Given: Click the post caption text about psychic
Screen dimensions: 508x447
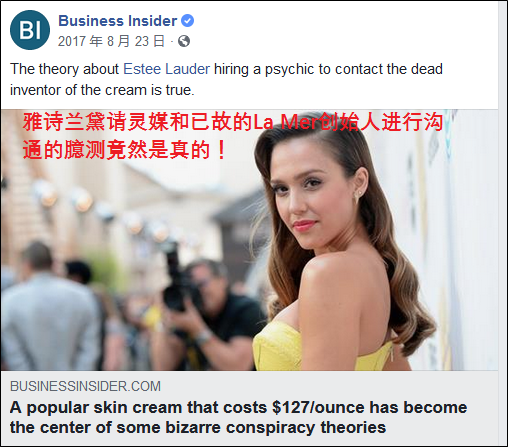Looking at the screenshot, I should [x=226, y=79].
